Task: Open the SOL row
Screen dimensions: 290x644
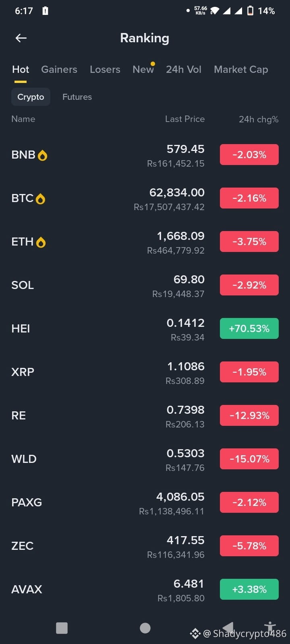Action: [x=145, y=285]
